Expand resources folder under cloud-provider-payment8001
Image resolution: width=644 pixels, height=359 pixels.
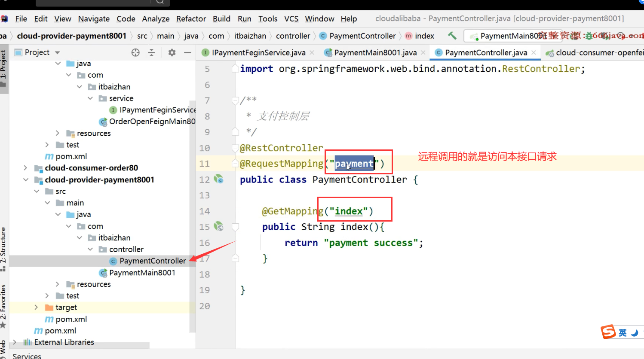pos(58,284)
